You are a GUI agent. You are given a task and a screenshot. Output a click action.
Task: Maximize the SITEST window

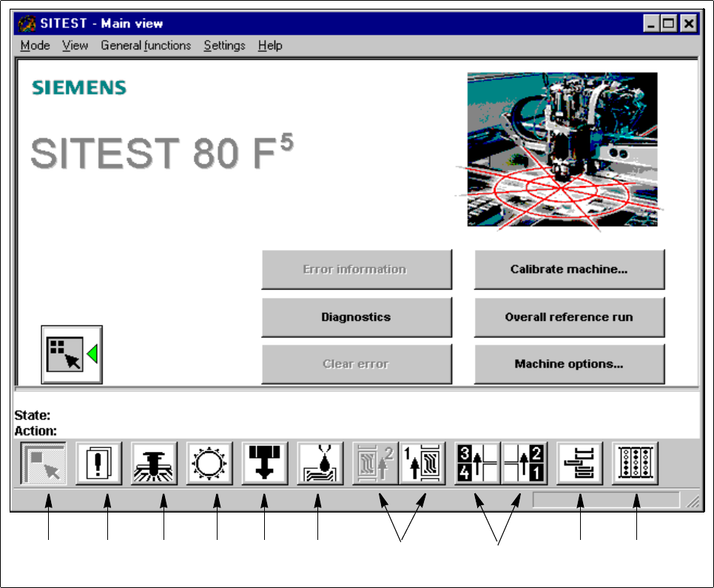[670, 24]
